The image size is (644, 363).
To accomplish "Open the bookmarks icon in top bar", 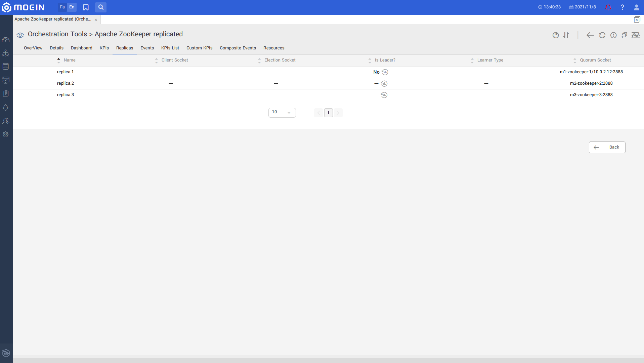I will (x=86, y=7).
